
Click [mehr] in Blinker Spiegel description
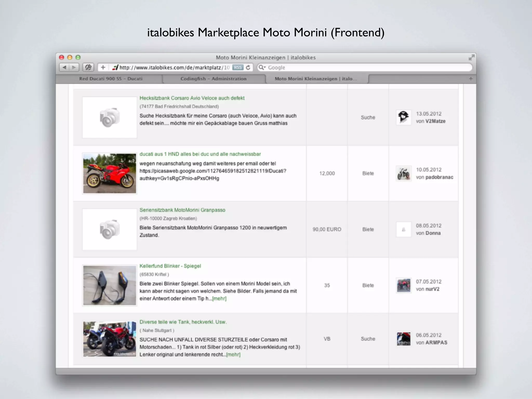[x=219, y=298]
